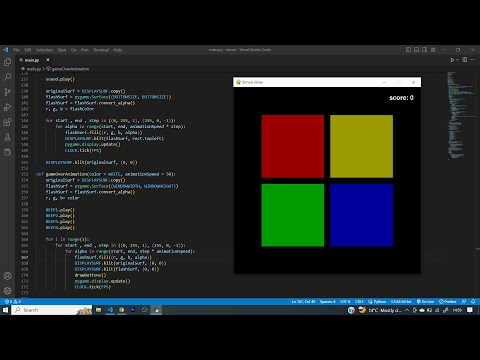The width and height of the screenshot is (480, 360).
Task: Open the File menu
Action: point(16,50)
